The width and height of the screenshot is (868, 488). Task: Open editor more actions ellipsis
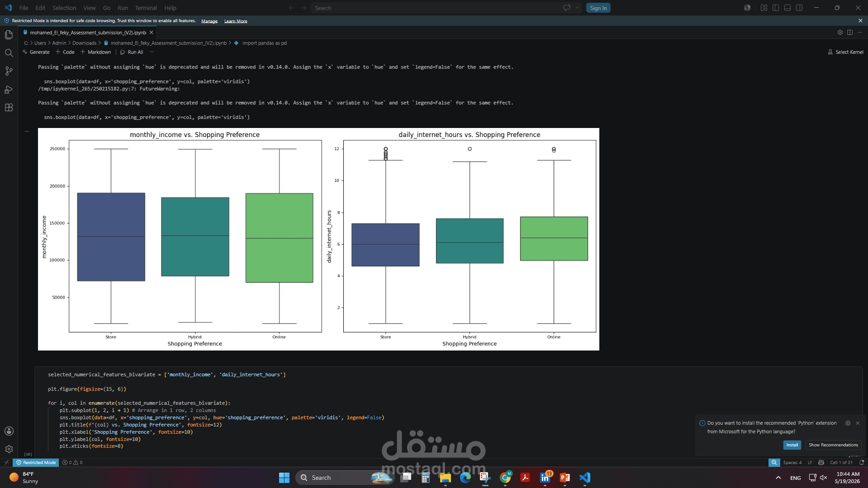[x=860, y=33]
